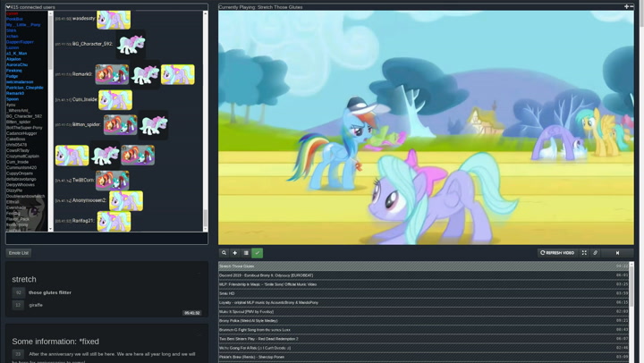Vote for 'those glutes flitter' option
Viewport: 644px width, 363px height.
pos(18,292)
